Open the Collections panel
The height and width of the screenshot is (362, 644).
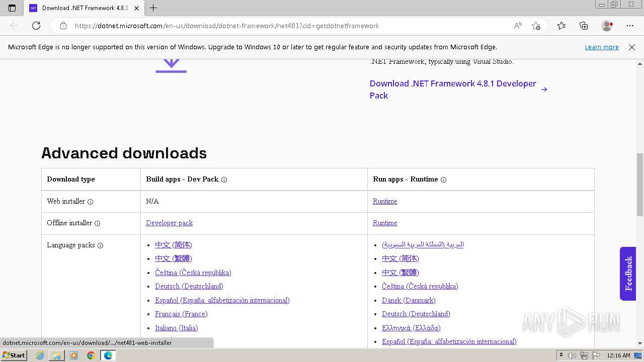click(584, 26)
